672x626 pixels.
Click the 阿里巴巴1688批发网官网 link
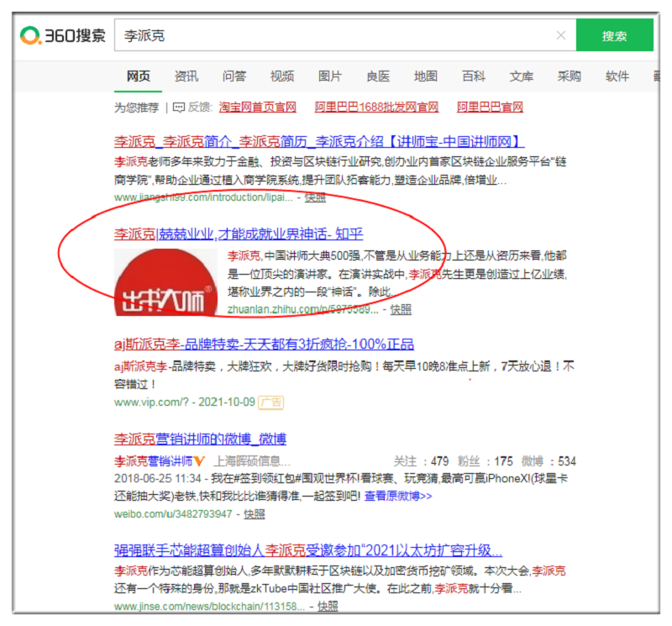coord(376,108)
